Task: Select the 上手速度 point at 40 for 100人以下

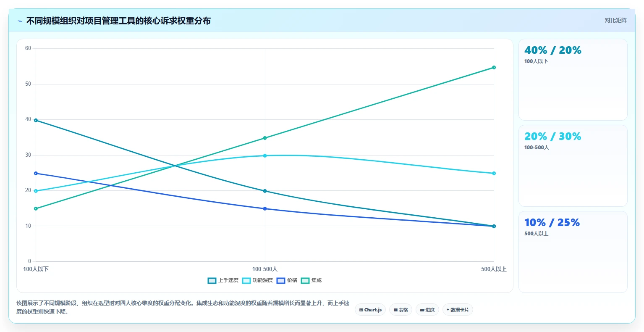Action: coord(36,120)
